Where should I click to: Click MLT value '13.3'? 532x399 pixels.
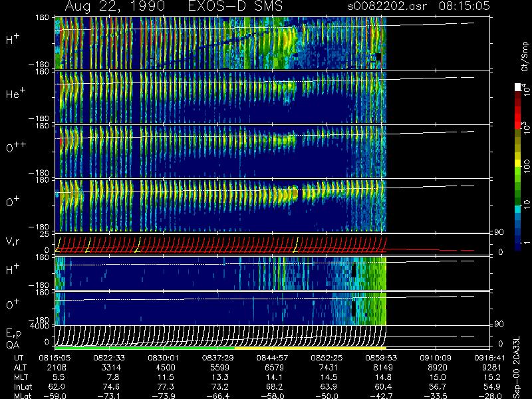[x=221, y=377]
